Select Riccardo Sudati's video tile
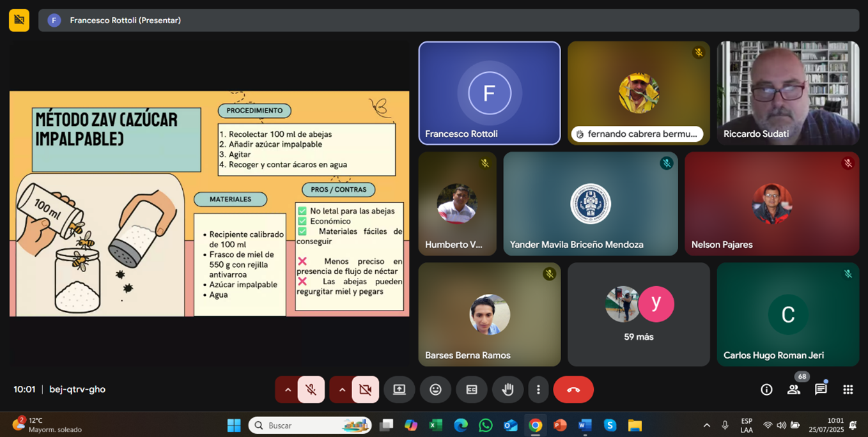Viewport: 868px width, 437px height. click(787, 93)
